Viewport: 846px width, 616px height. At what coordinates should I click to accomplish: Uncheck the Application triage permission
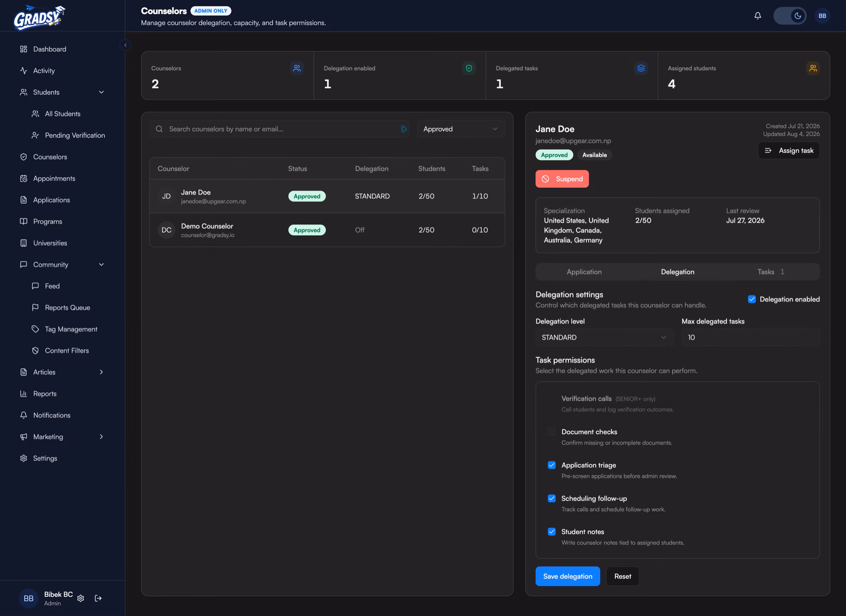click(x=552, y=465)
